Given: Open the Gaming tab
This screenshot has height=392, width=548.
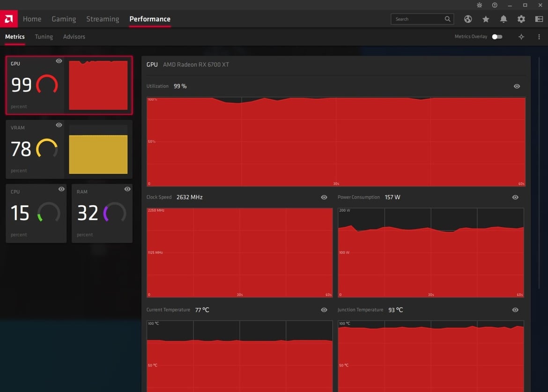Looking at the screenshot, I should [x=64, y=19].
